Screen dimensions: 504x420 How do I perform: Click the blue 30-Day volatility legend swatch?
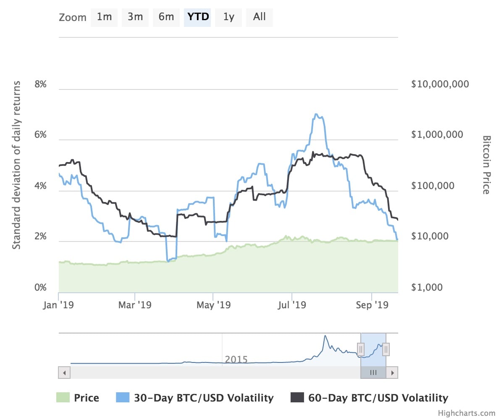(122, 398)
